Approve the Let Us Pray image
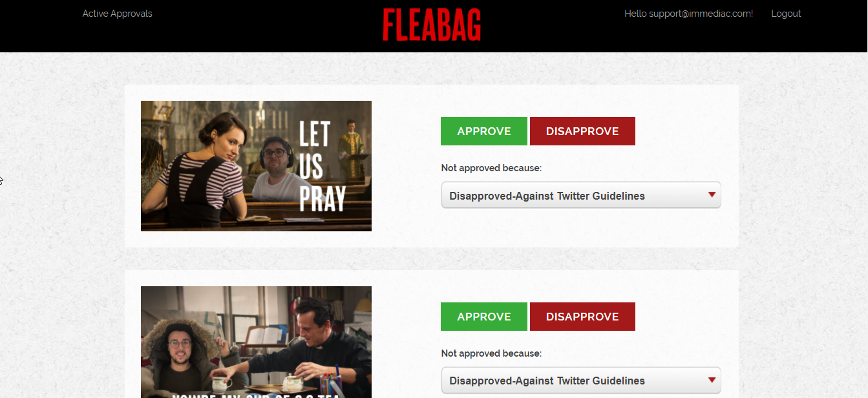 click(x=484, y=131)
